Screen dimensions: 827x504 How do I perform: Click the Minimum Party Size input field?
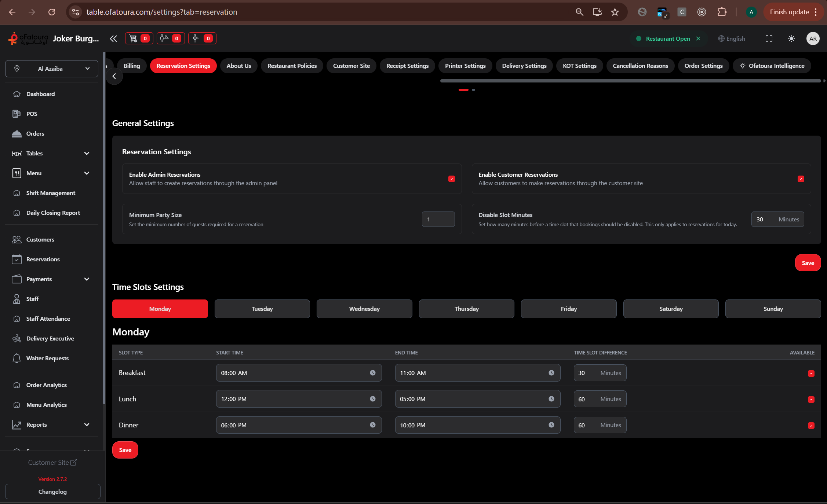tap(438, 219)
